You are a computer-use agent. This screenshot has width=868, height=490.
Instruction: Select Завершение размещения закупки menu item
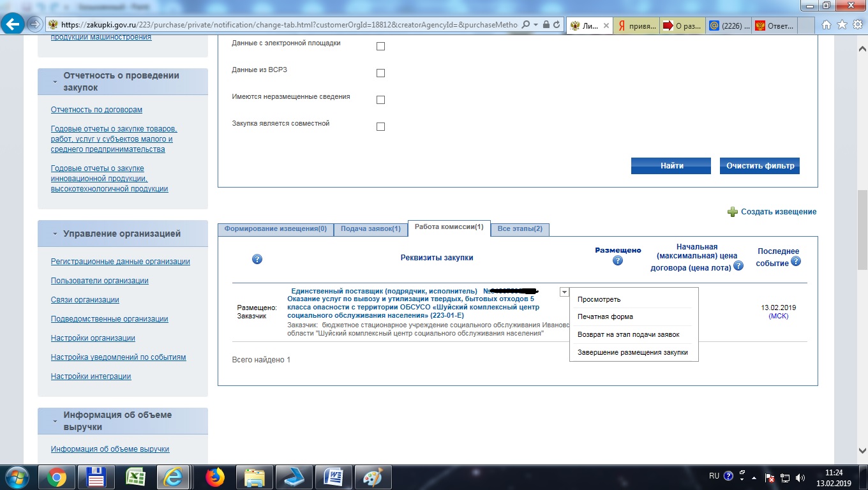click(632, 352)
